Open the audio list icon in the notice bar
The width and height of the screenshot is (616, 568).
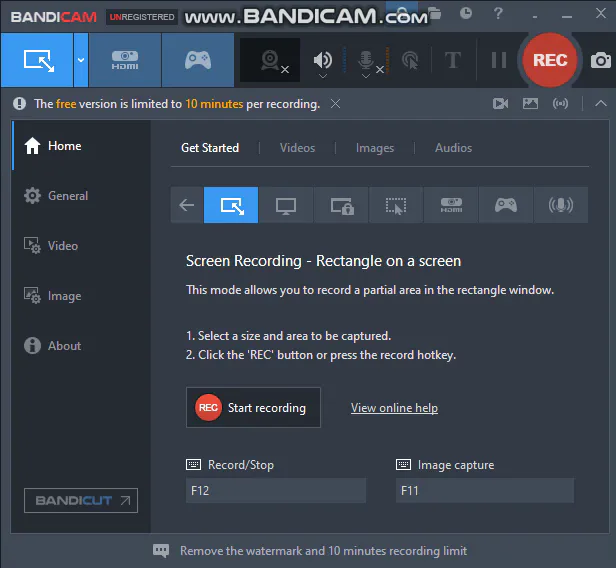[560, 104]
